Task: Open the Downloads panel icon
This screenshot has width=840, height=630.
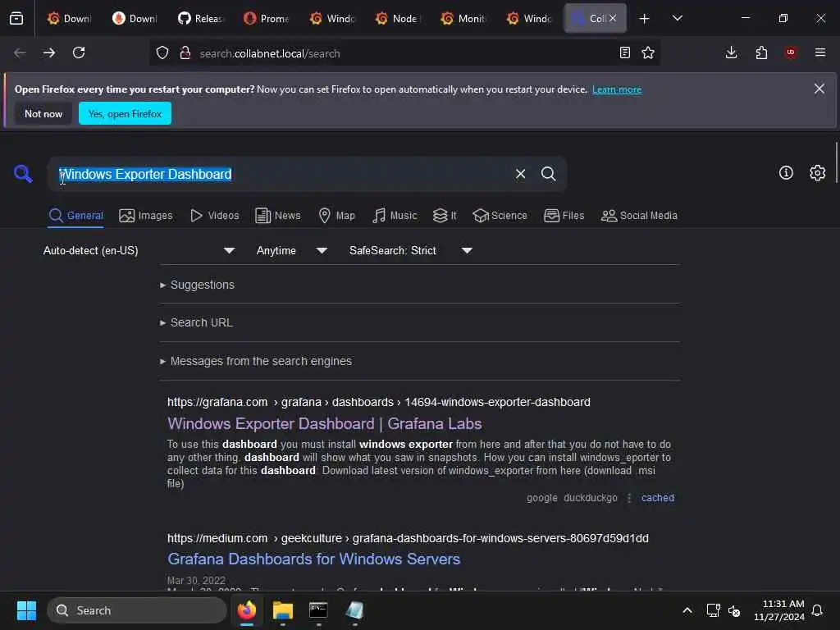Action: click(731, 52)
